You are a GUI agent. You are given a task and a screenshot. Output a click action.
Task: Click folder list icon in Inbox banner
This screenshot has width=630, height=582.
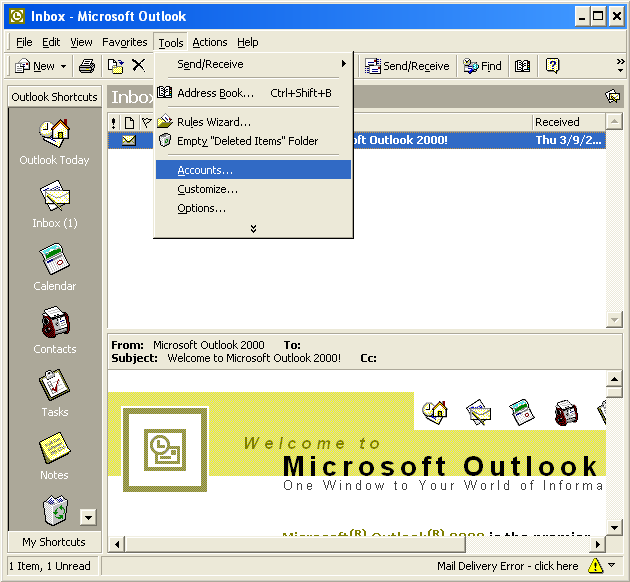(x=612, y=96)
